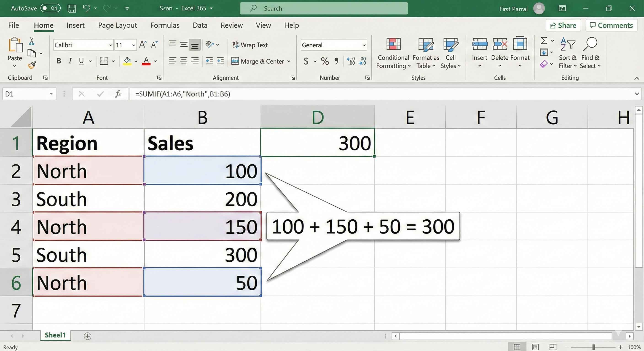Toggle bold formatting

[x=59, y=61]
